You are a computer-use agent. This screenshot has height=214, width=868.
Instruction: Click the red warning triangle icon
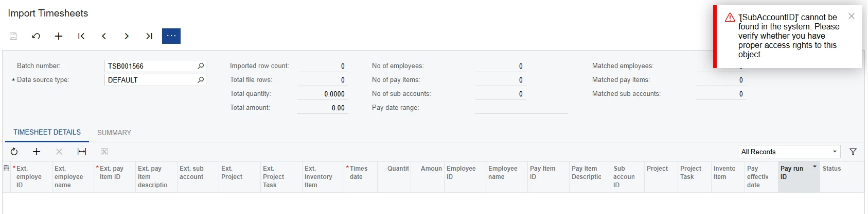click(x=730, y=18)
